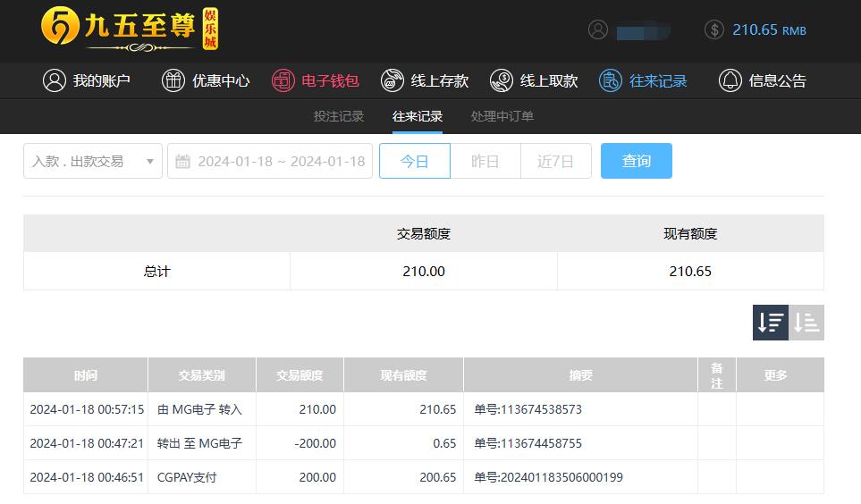Select the 昨日 date filter

click(485, 161)
